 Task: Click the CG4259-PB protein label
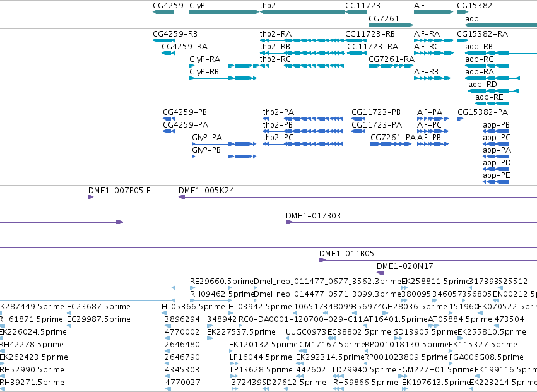coord(185,112)
